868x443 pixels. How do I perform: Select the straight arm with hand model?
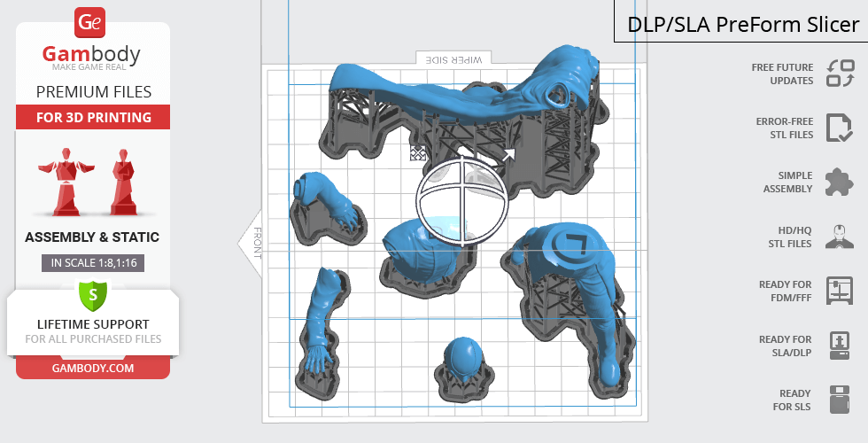322,323
